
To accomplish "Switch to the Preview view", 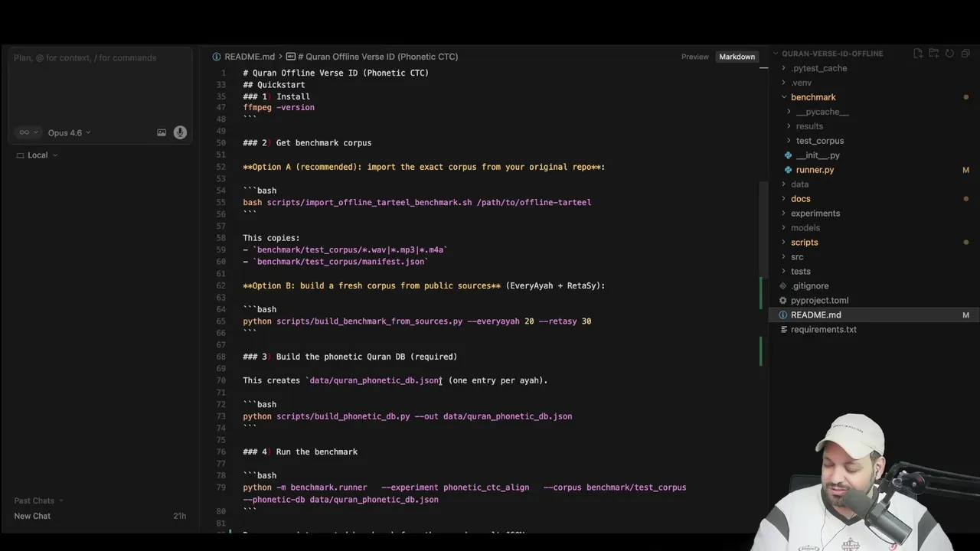I will pyautogui.click(x=695, y=57).
